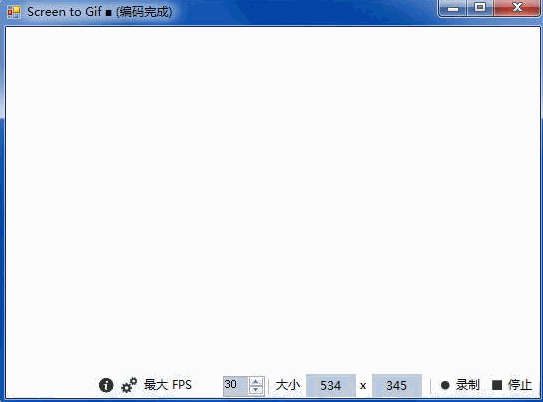Image resolution: width=543 pixels, height=402 pixels.
Task: Maximize the Screen to Gif window
Action: click(x=480, y=8)
